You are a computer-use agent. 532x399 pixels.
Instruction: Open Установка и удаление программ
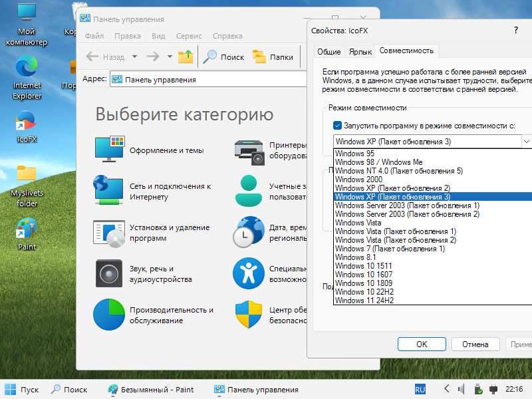[x=152, y=233]
